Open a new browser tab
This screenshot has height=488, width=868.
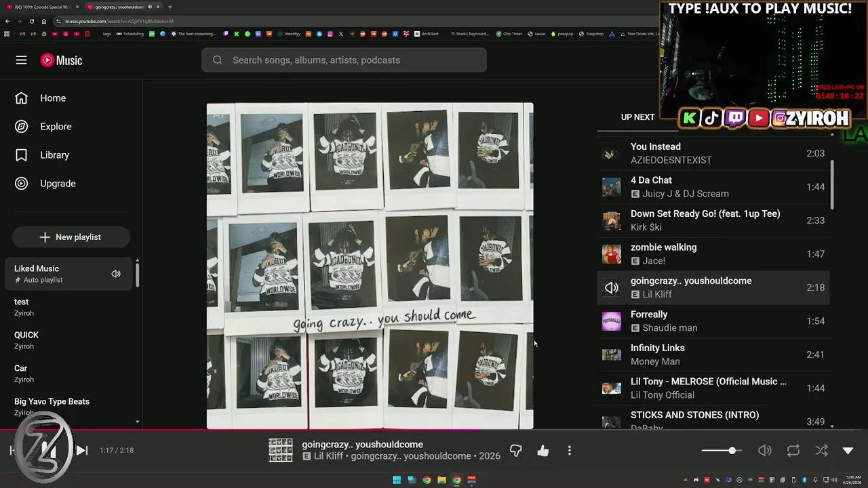tap(170, 7)
